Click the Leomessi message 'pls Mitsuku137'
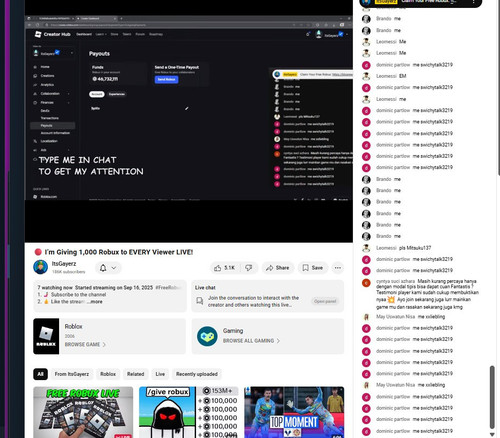The image size is (500, 438). click(x=415, y=248)
